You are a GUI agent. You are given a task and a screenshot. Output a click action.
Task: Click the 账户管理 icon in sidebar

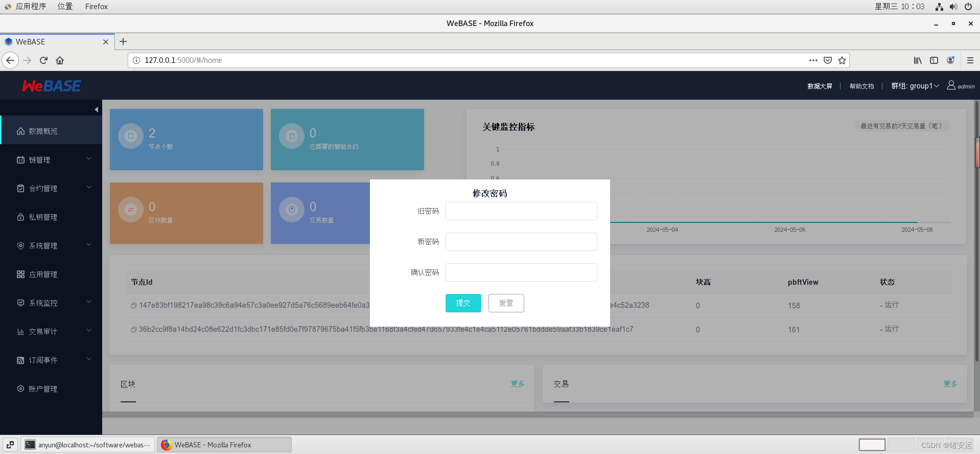pyautogui.click(x=20, y=389)
